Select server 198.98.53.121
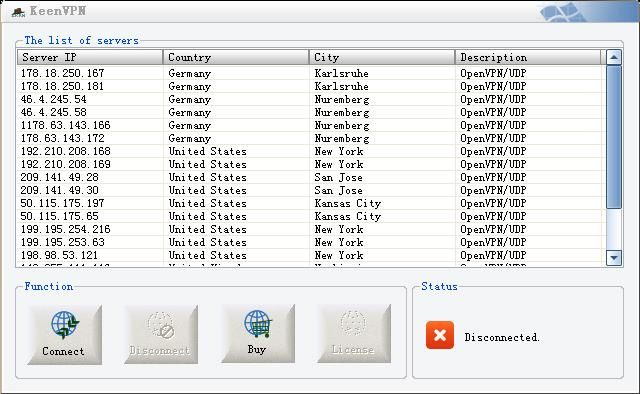 [x=309, y=256]
